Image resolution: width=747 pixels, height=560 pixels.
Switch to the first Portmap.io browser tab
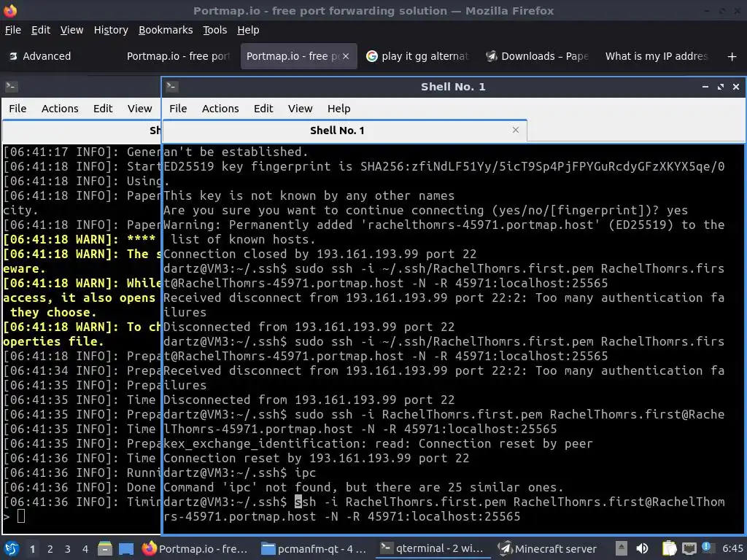[x=178, y=56]
